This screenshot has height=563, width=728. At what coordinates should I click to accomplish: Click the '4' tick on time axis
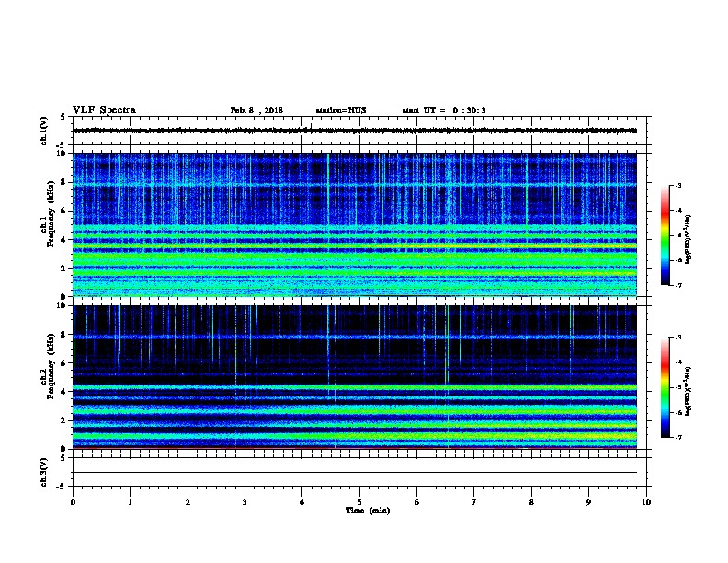[302, 501]
